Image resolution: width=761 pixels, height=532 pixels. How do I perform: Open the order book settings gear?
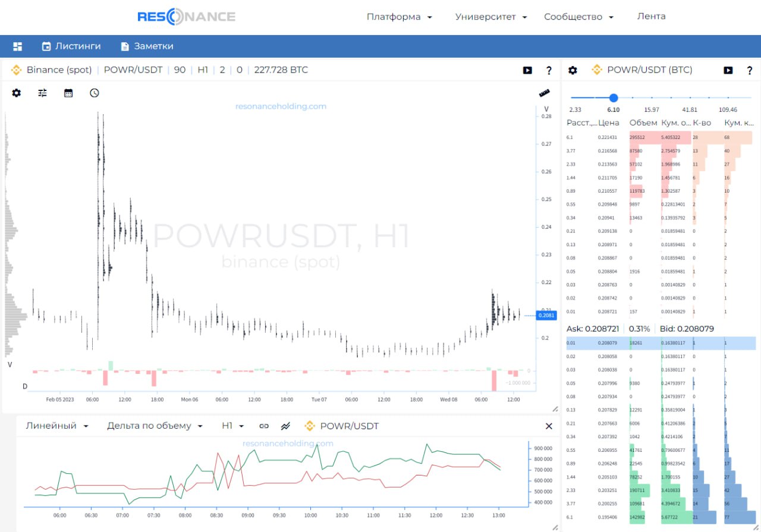tap(573, 70)
